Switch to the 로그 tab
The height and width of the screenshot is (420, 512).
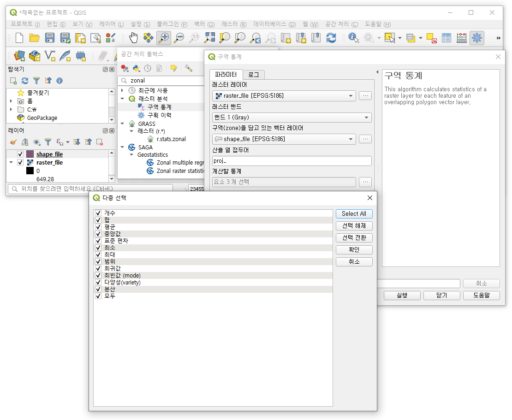click(x=253, y=75)
